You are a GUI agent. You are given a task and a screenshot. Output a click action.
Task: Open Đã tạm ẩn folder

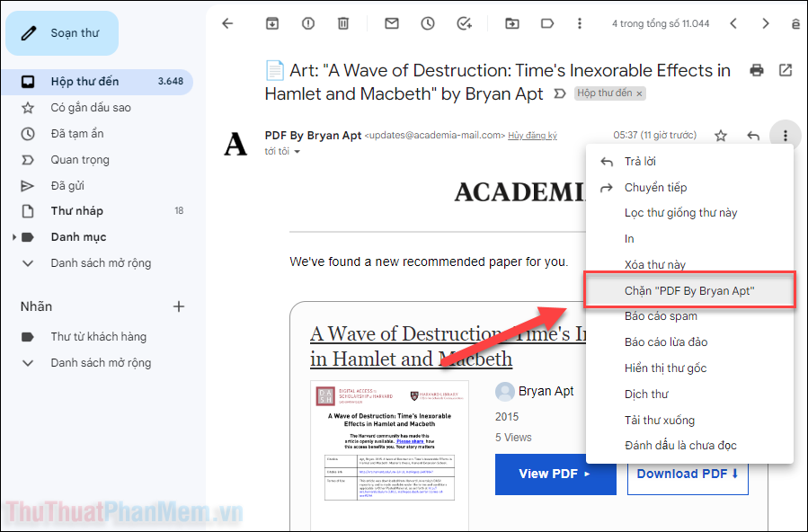97,133
